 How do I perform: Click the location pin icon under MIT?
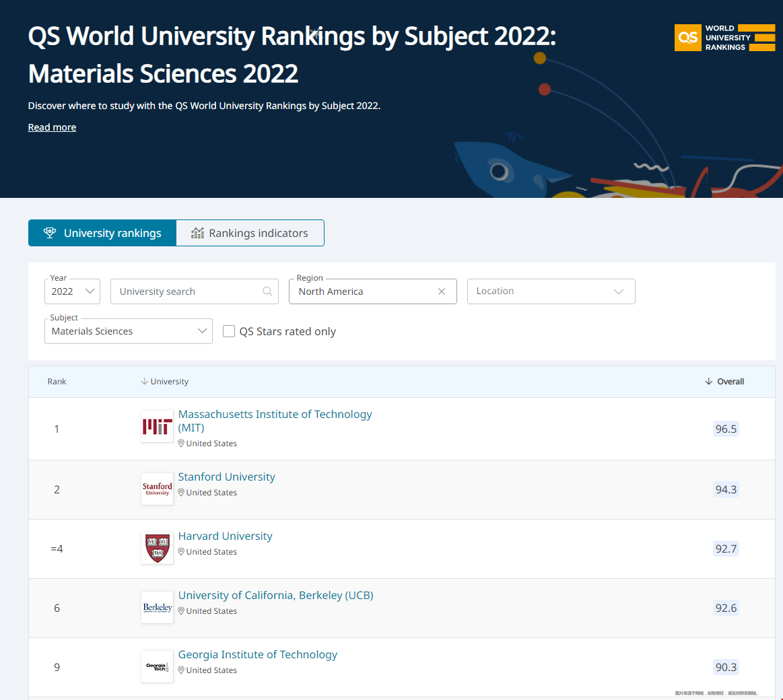point(181,444)
